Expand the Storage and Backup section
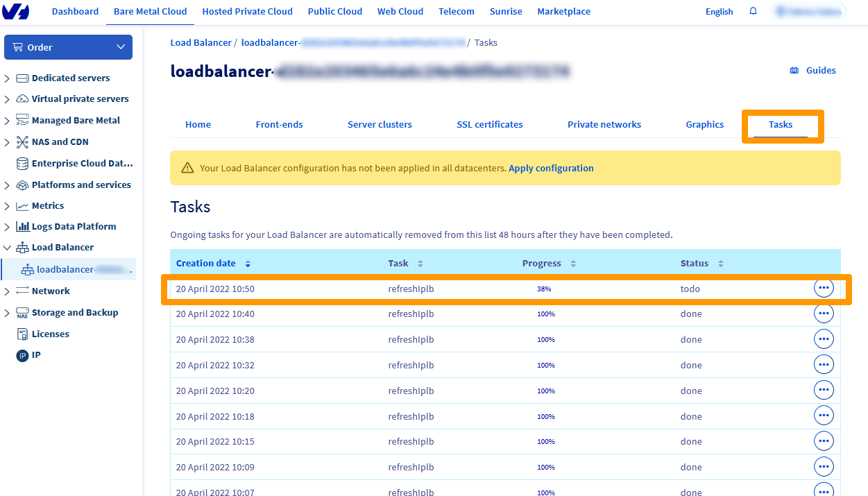Image resolution: width=868 pixels, height=496 pixels. tap(8, 312)
